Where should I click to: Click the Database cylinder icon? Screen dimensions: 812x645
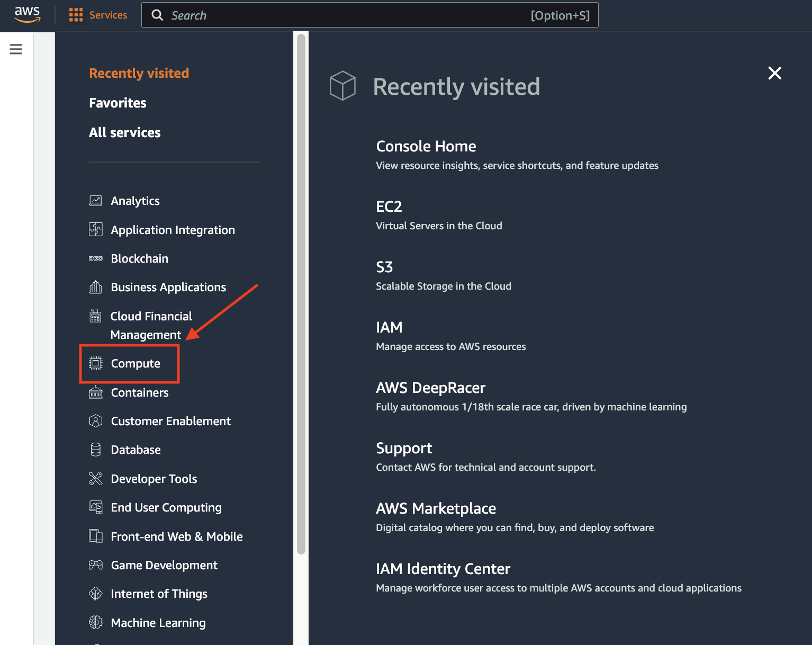(96, 450)
